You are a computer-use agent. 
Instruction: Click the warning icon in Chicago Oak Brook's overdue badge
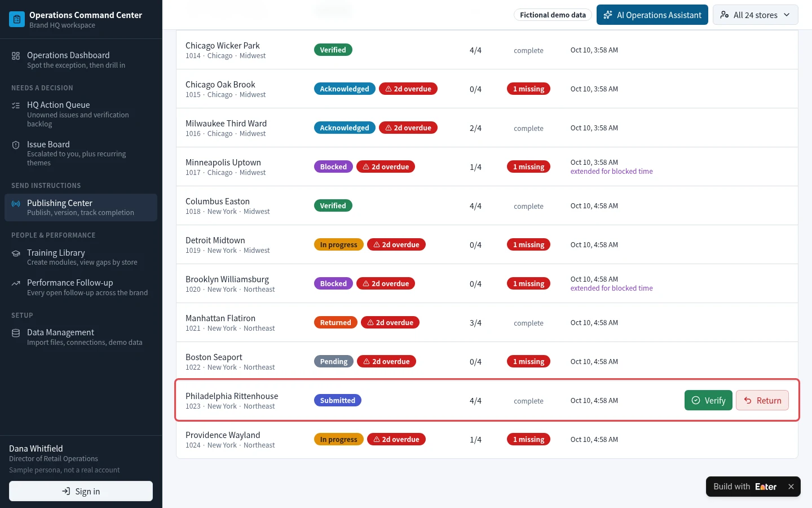click(389, 89)
